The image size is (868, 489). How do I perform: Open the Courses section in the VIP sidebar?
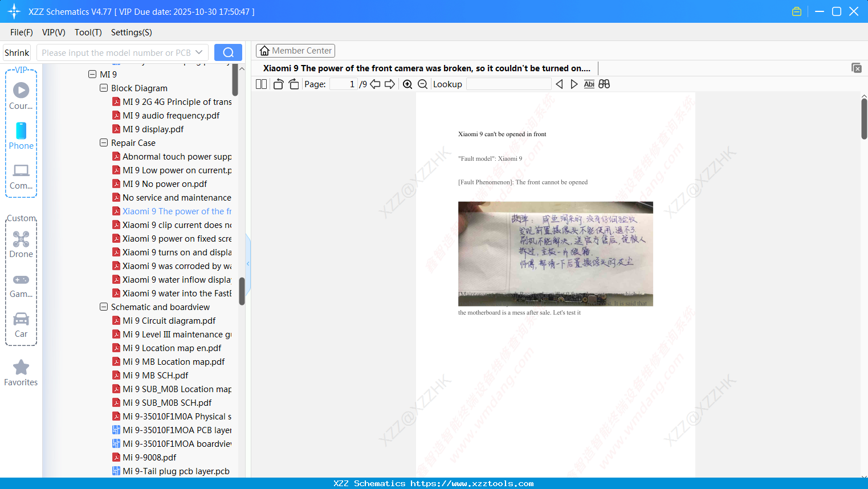pos(21,96)
